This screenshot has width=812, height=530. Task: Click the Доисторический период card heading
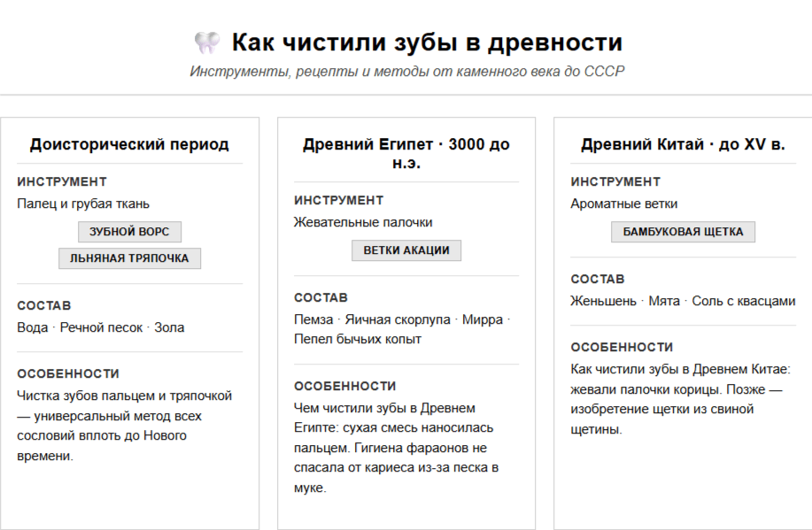click(x=129, y=144)
